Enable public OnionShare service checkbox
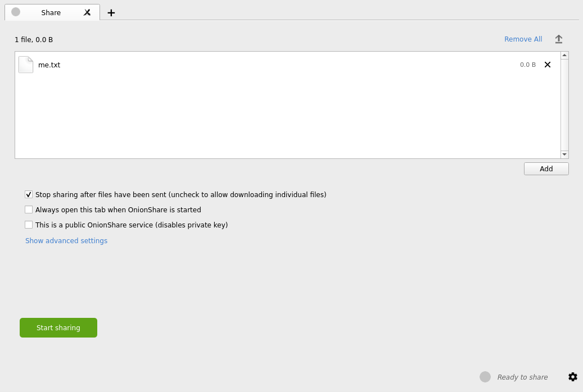Image resolution: width=583 pixels, height=392 pixels. coord(29,225)
